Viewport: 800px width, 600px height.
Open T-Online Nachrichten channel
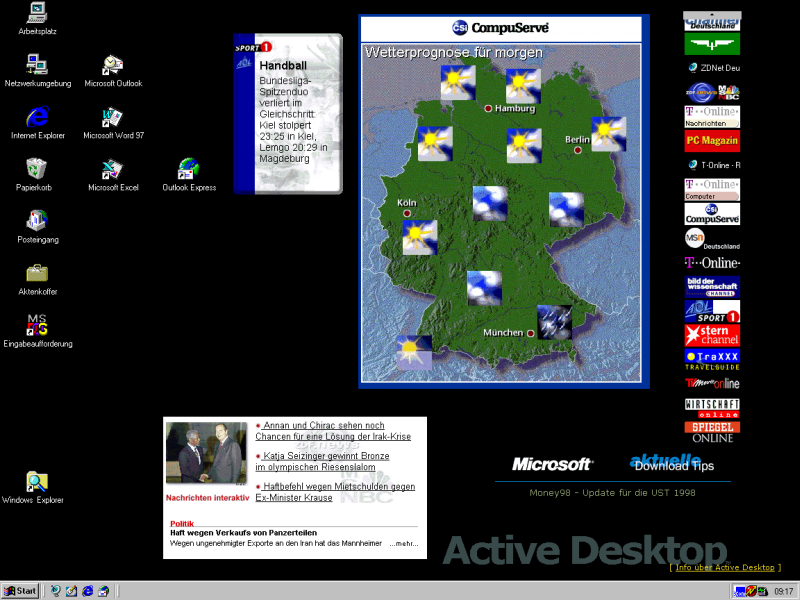[x=712, y=117]
